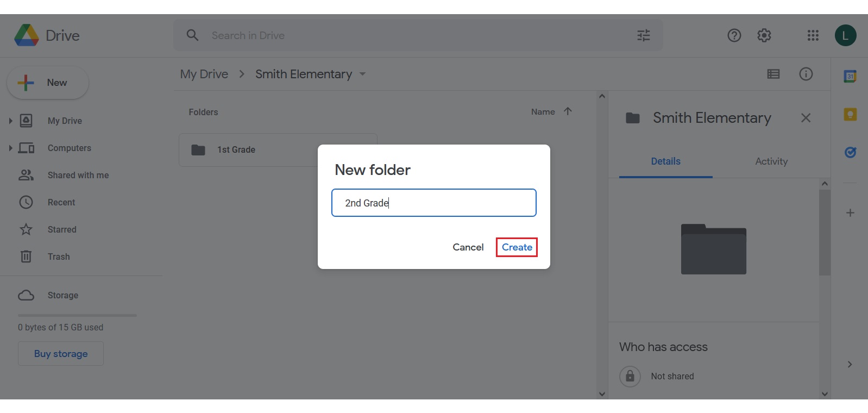Click the Storage cloud icon
This screenshot has height=413, width=868.
26,295
